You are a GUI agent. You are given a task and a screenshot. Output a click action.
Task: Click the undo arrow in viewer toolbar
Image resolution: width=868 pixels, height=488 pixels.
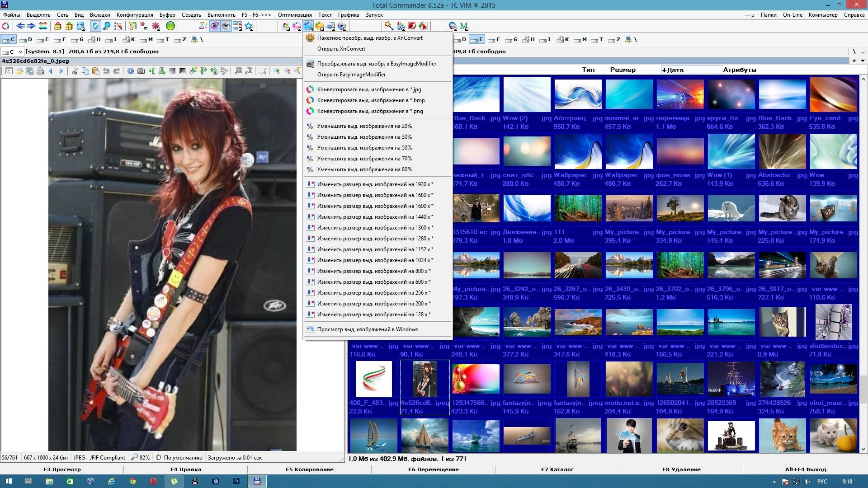point(106,71)
